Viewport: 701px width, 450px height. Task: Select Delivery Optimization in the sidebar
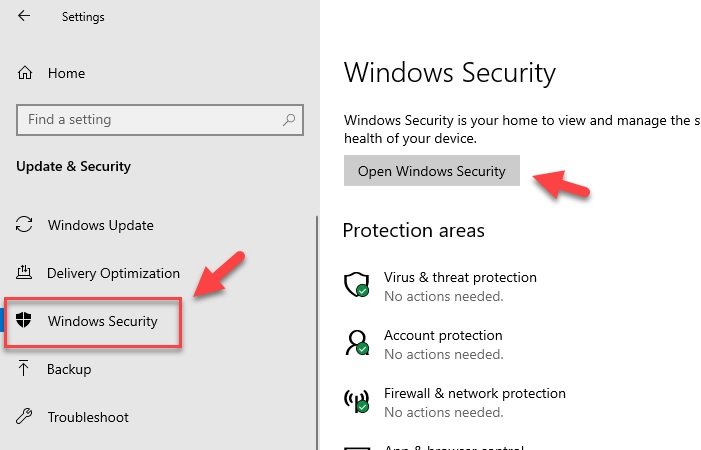click(x=113, y=273)
